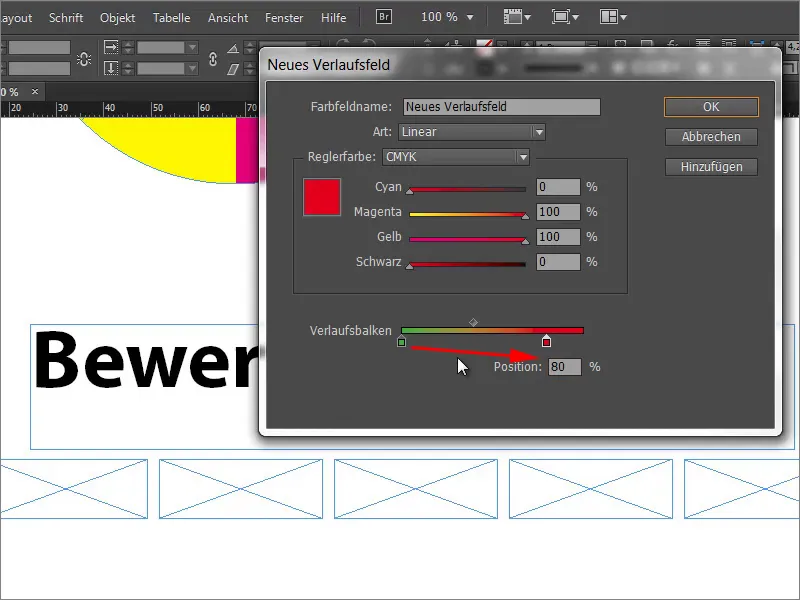Click the Magenta slider track

467,214
